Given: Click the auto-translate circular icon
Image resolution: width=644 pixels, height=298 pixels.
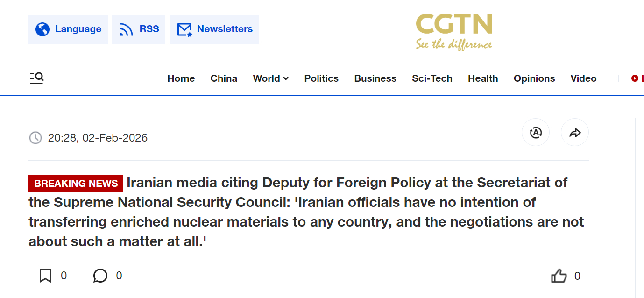Looking at the screenshot, I should 536,132.
